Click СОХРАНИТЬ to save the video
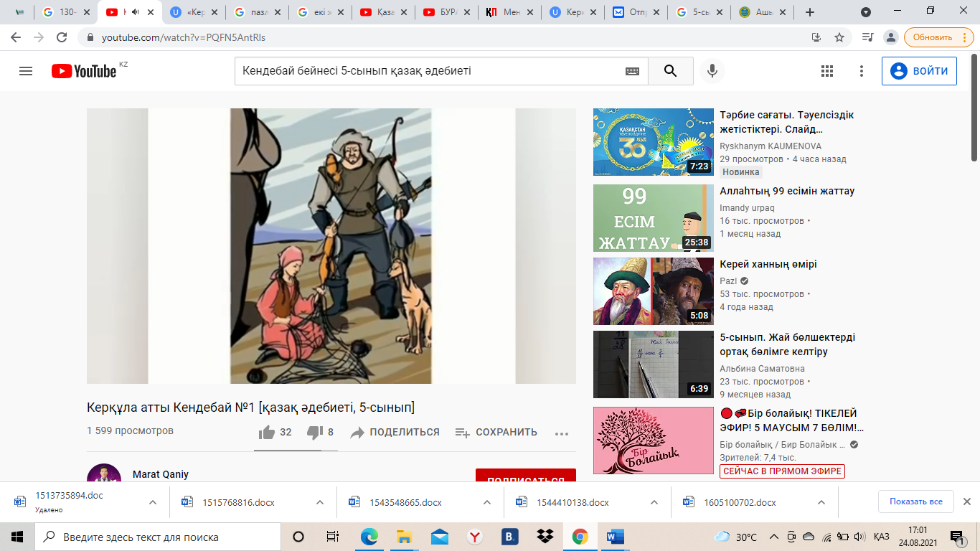The width and height of the screenshot is (980, 551). (496, 433)
